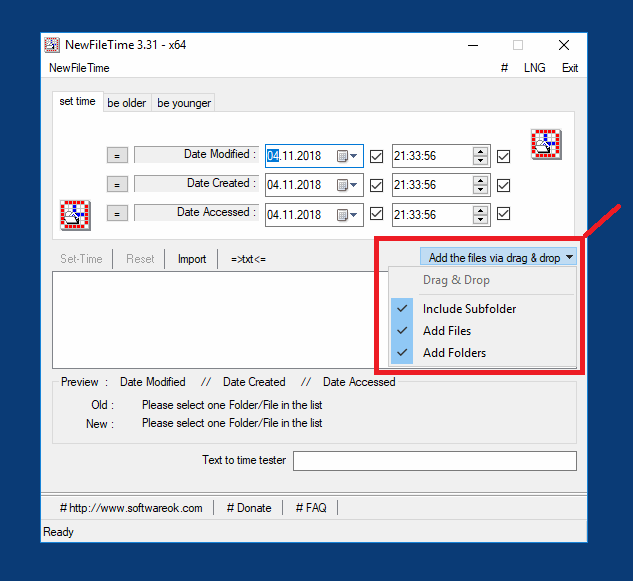Increase the Date Created time with up arrow
The width and height of the screenshot is (633, 581).
480,181
